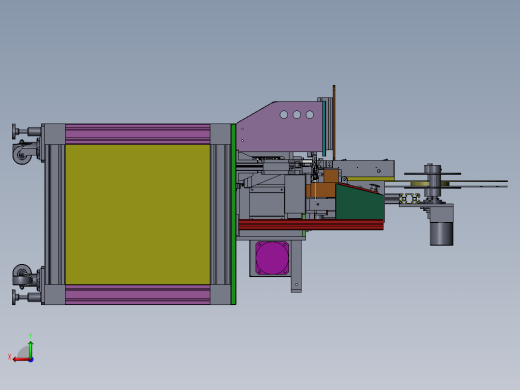Click the red X axis of triad

pyautogui.click(x=22, y=360)
